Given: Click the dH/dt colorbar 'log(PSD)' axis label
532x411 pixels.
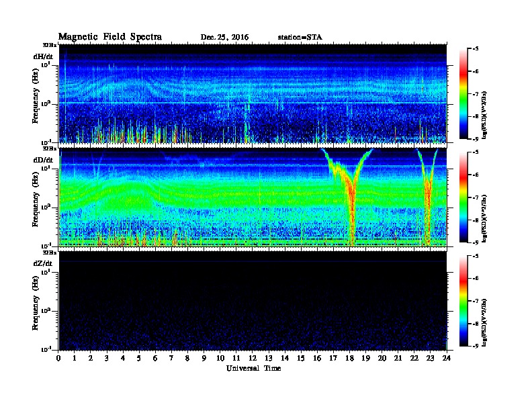Looking at the screenshot, I should pyautogui.click(x=484, y=115).
